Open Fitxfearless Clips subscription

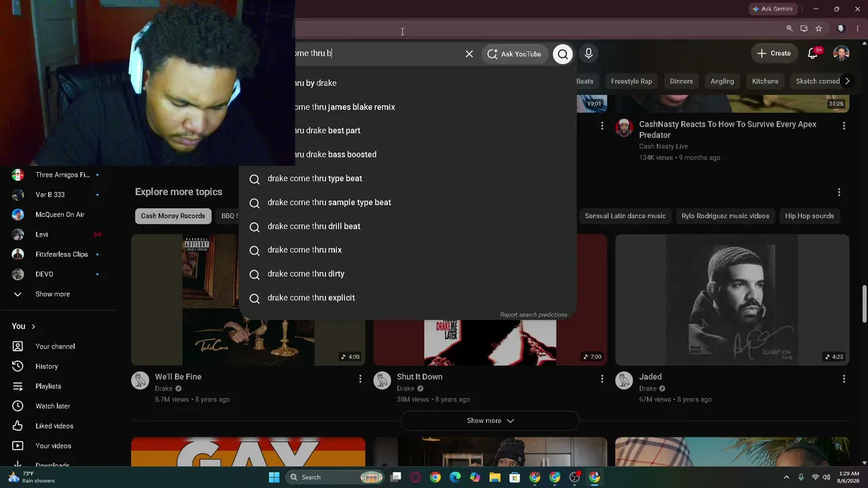(x=58, y=254)
